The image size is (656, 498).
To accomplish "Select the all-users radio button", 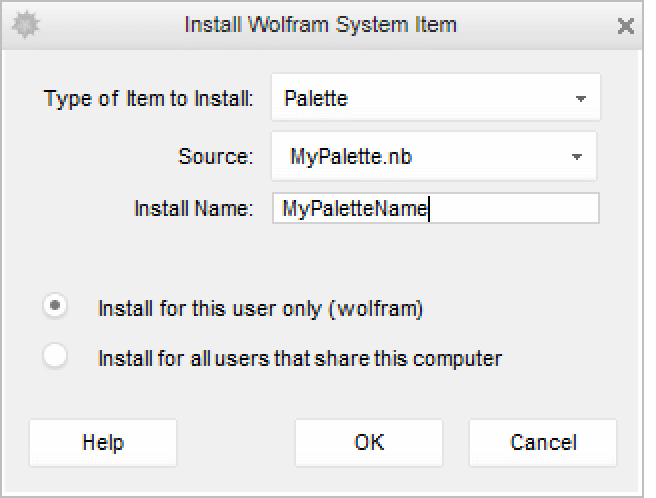I will click(x=55, y=356).
